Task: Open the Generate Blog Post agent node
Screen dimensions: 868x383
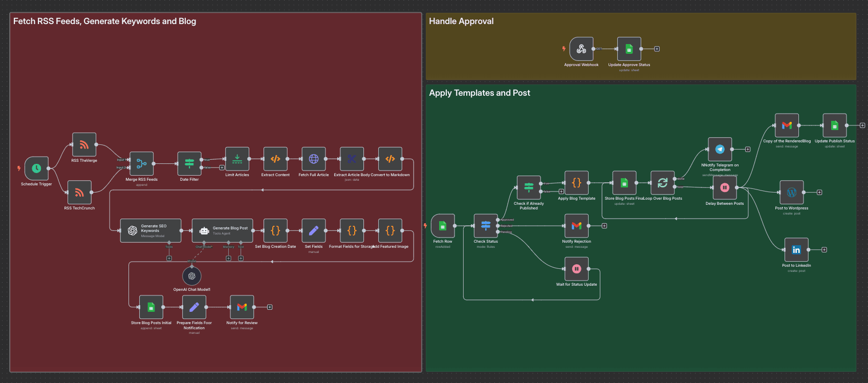Action: (223, 231)
